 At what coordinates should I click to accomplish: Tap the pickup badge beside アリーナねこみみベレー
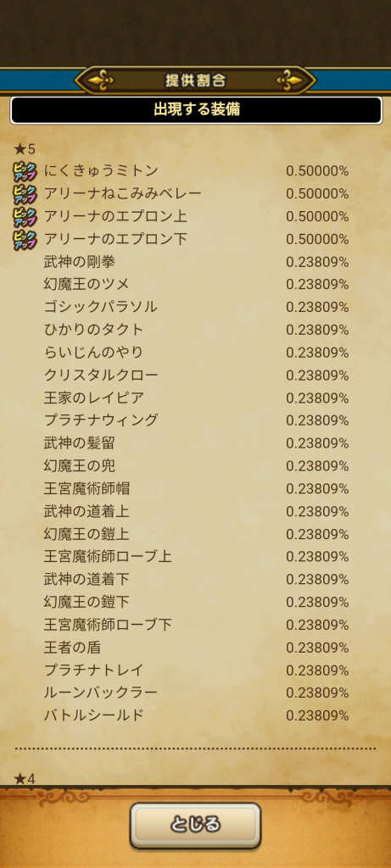point(25,194)
